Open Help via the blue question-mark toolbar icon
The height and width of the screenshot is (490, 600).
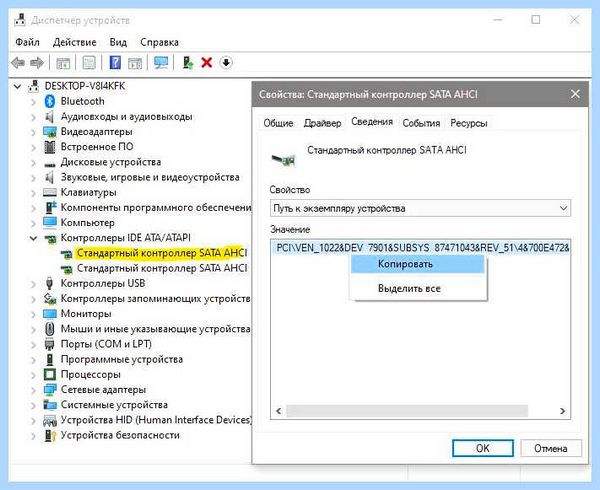tap(115, 63)
